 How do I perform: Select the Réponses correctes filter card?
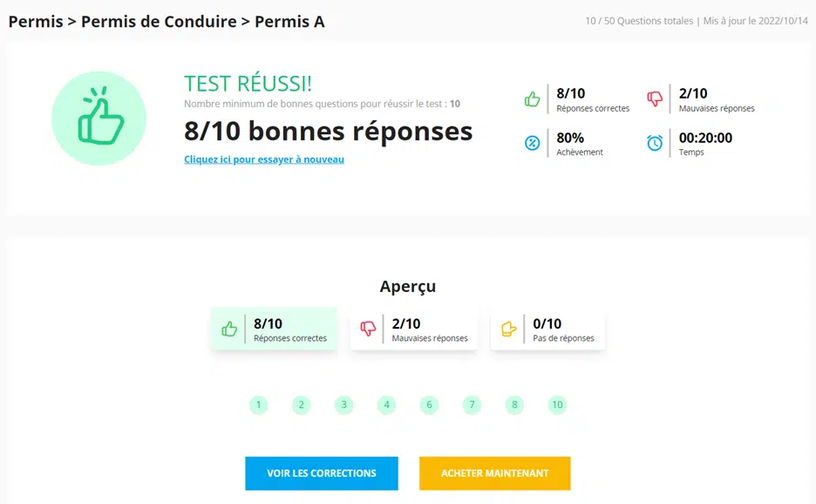click(274, 329)
